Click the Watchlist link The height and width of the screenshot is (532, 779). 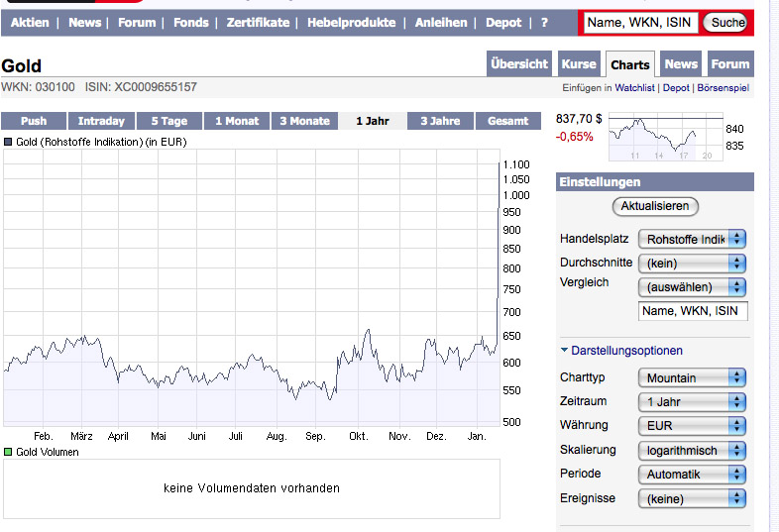click(636, 88)
